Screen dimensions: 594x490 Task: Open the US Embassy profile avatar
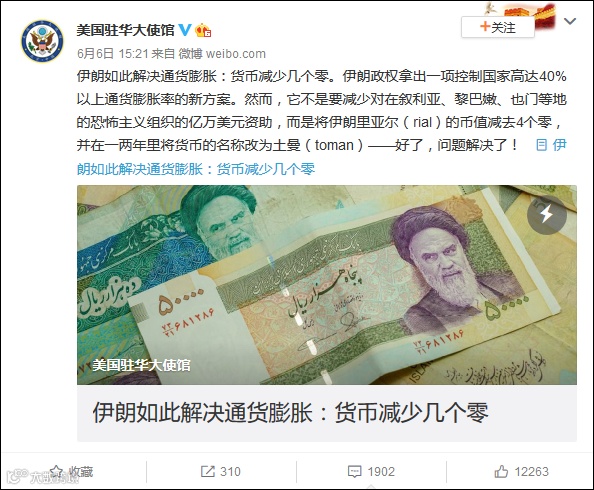click(x=42, y=41)
